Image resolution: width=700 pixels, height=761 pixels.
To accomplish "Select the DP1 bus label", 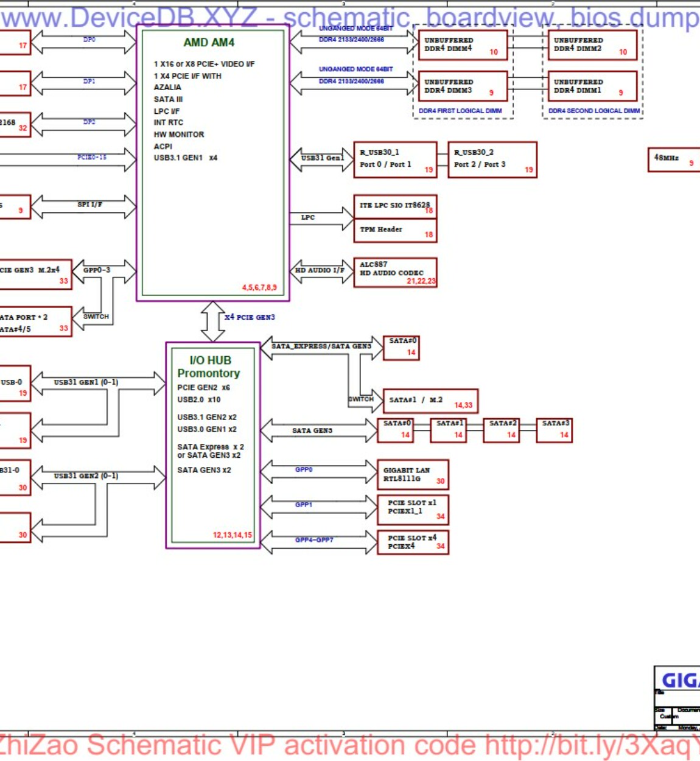I will click(89, 81).
